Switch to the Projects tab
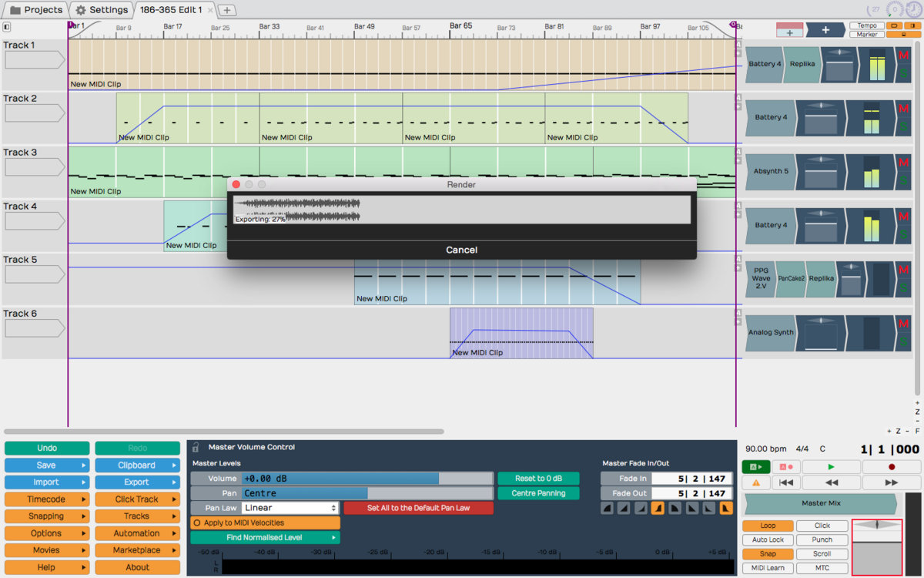This screenshot has width=924, height=578. pyautogui.click(x=35, y=10)
